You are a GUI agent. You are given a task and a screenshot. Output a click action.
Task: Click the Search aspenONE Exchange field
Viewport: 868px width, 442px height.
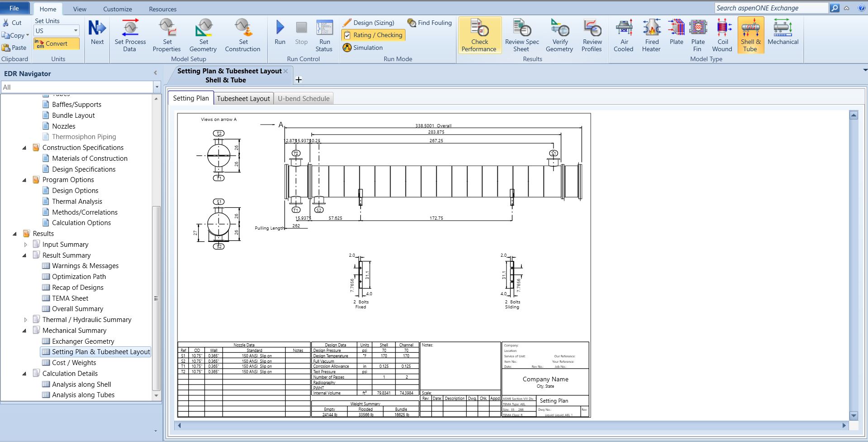click(771, 8)
